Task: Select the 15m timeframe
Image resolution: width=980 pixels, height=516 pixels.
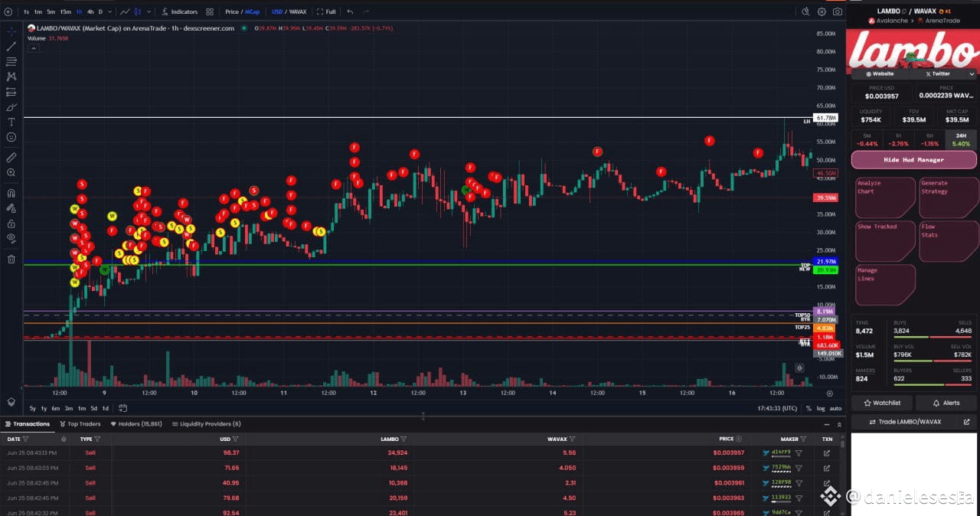Action: tap(65, 11)
